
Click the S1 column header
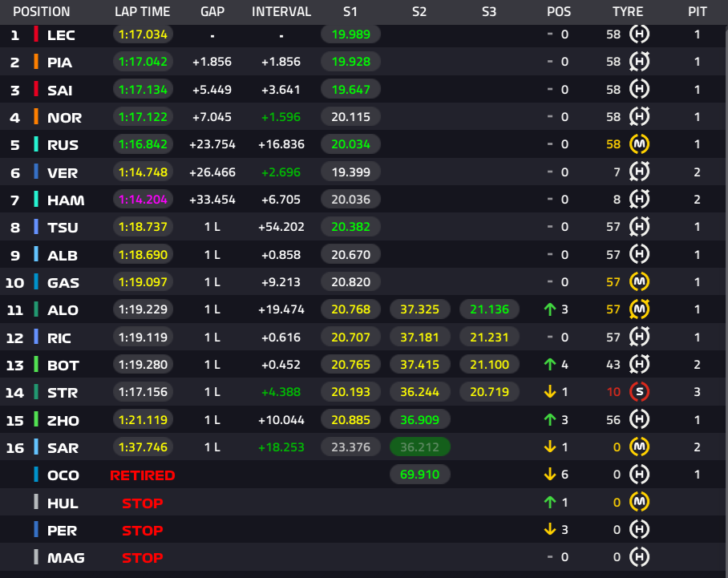click(350, 11)
